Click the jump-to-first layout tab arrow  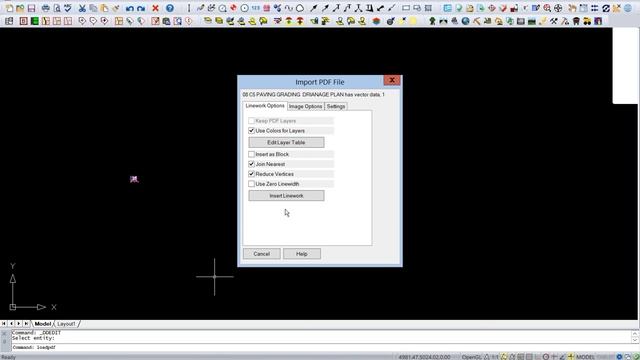pos(4,324)
